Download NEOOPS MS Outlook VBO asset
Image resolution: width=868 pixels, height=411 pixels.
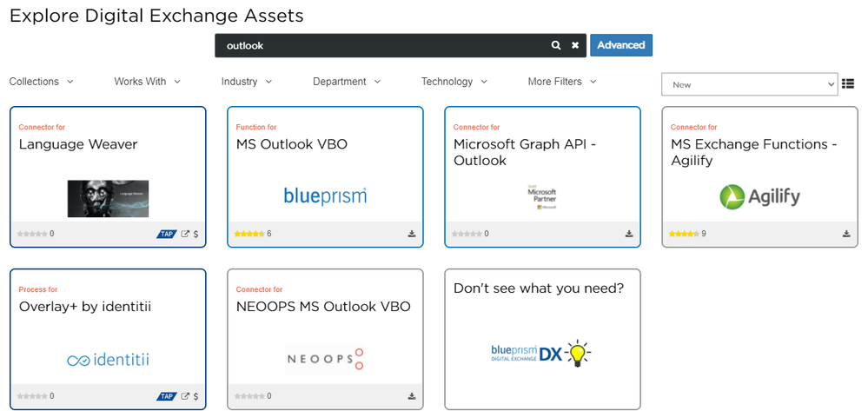coord(412,396)
